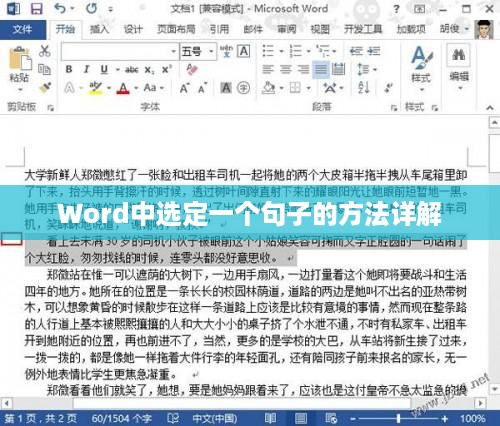Toggle Bold formatting
Image resolution: width=500 pixels, height=426 pixels.
pos(69,69)
